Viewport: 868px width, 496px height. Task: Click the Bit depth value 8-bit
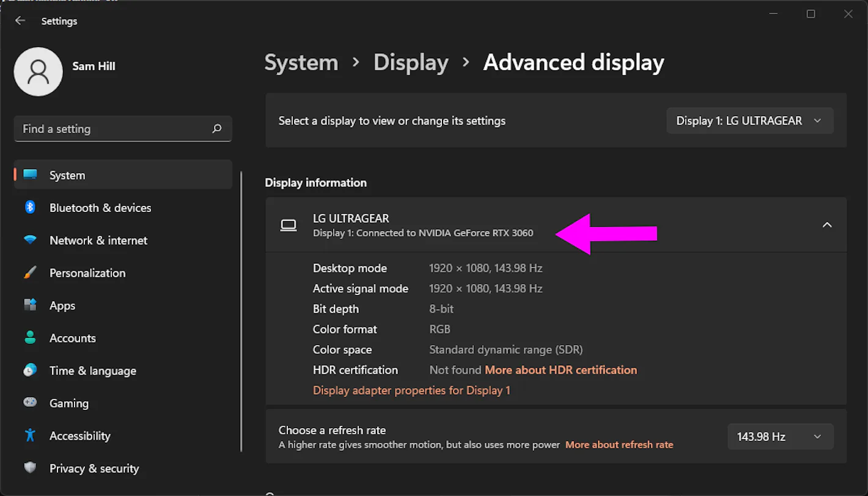(441, 308)
